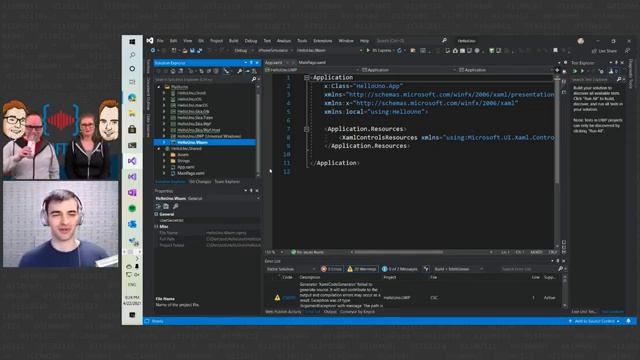Click the notifications bell in status bar
640x360 pixels.
point(629,321)
